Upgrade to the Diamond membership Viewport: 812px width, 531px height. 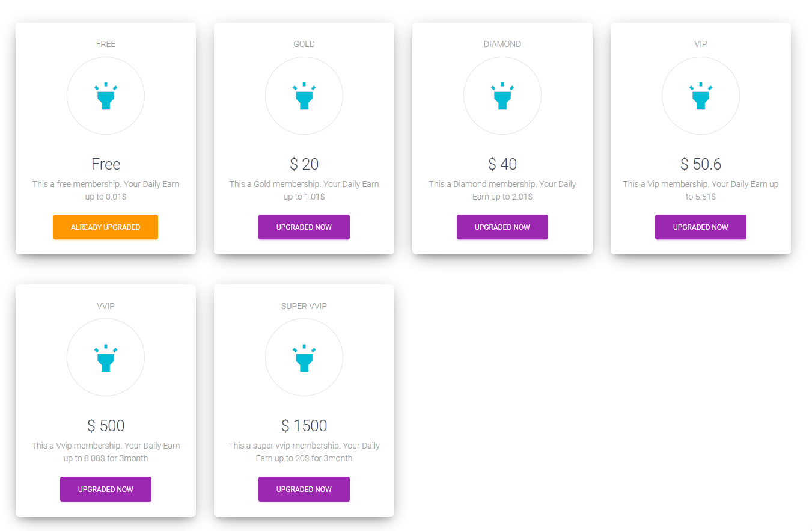point(502,227)
